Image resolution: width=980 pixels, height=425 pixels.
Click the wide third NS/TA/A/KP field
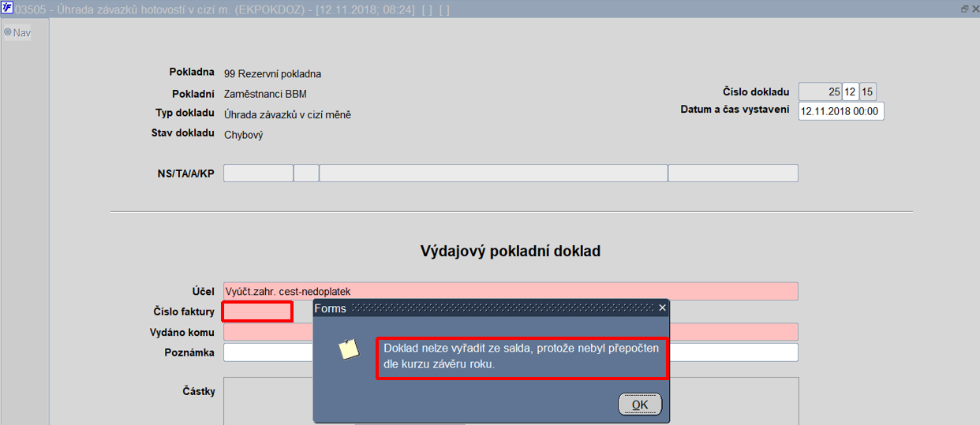pyautogui.click(x=493, y=173)
